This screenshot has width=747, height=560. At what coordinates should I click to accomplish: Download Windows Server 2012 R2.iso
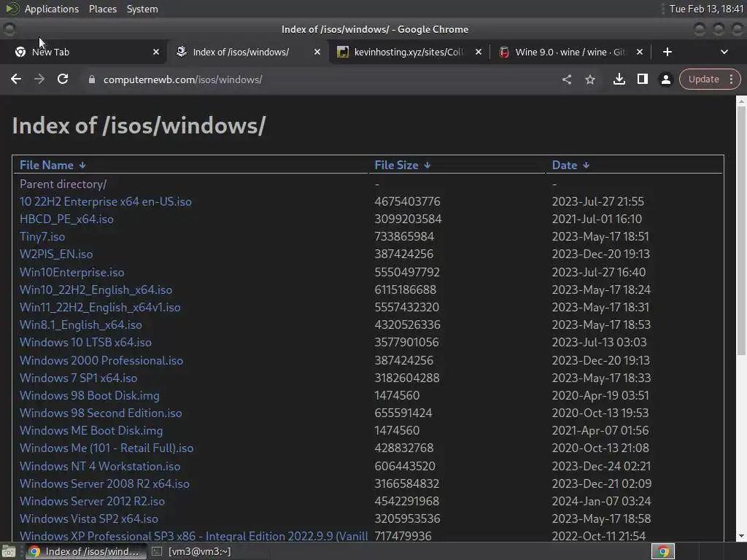point(92,502)
